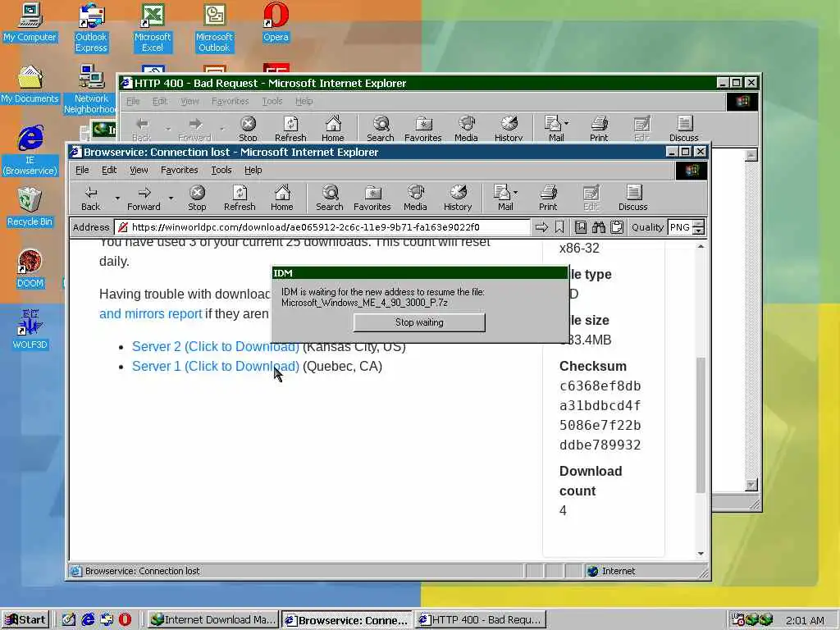Open the Tools menu in Browservice window
This screenshot has width=840, height=630.
point(221,170)
